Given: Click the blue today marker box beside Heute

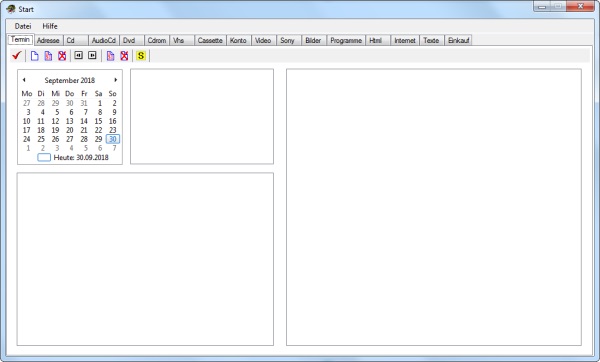Looking at the screenshot, I should (x=44, y=157).
